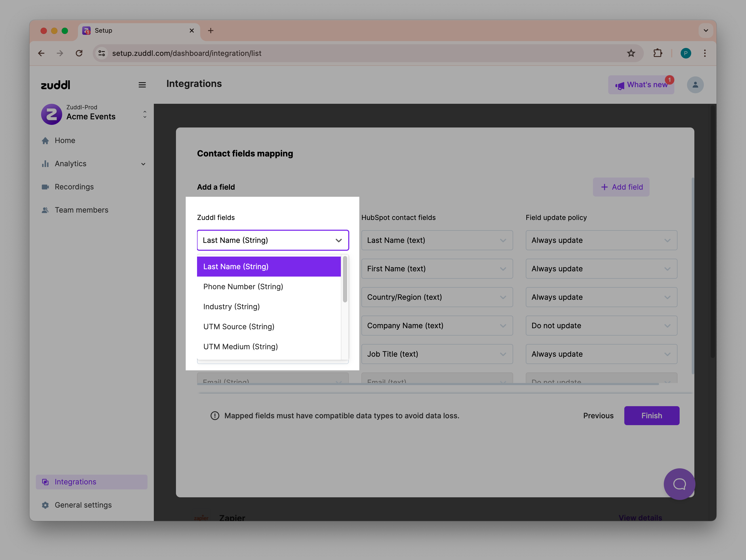Go back with the Previous link
746x560 pixels.
coord(598,416)
